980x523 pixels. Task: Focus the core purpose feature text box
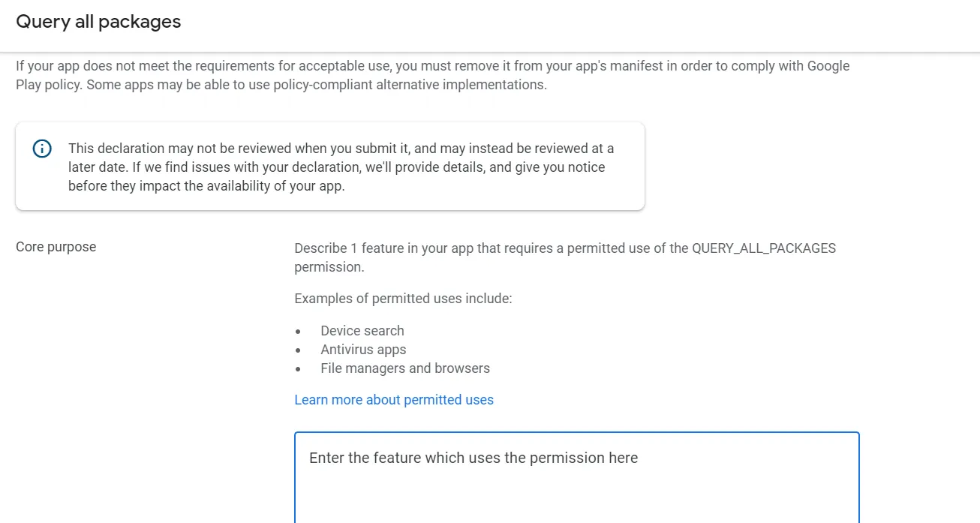click(x=576, y=488)
